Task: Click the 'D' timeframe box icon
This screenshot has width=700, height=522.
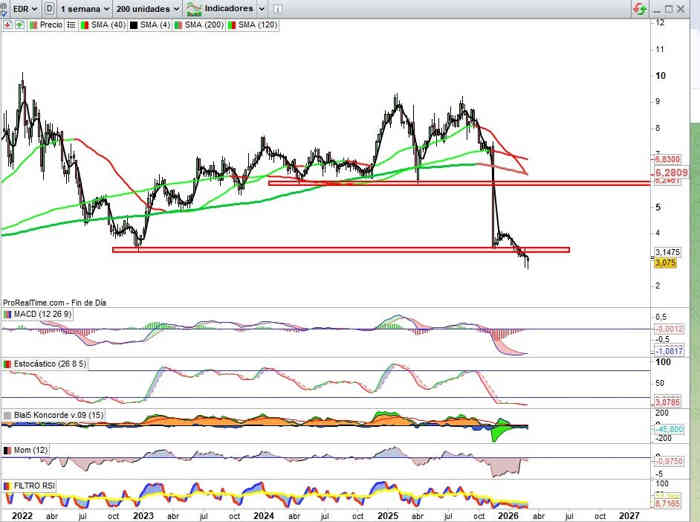Action: [x=49, y=7]
